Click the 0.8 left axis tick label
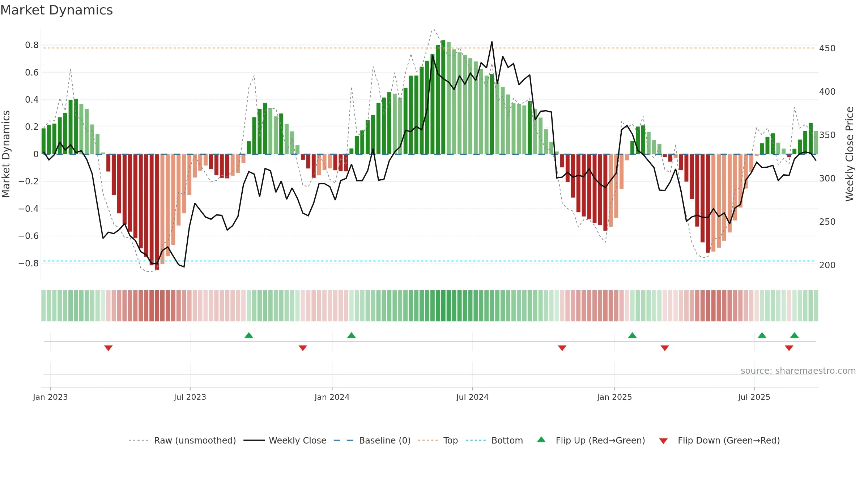The width and height of the screenshot is (868, 488). (x=32, y=45)
